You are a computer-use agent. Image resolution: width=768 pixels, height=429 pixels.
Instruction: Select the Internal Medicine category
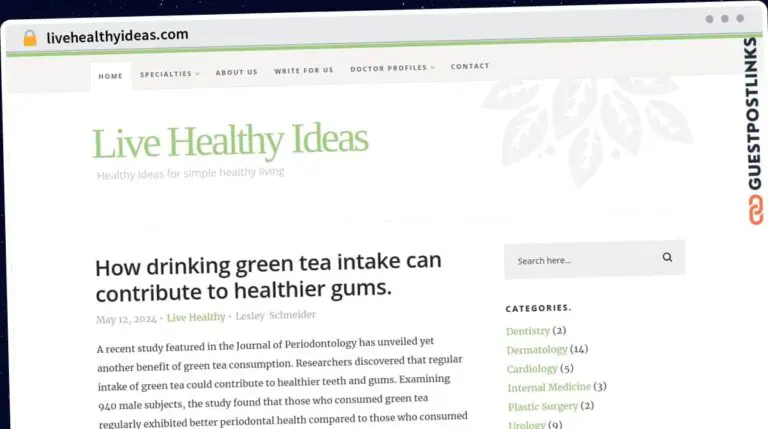(x=548, y=387)
